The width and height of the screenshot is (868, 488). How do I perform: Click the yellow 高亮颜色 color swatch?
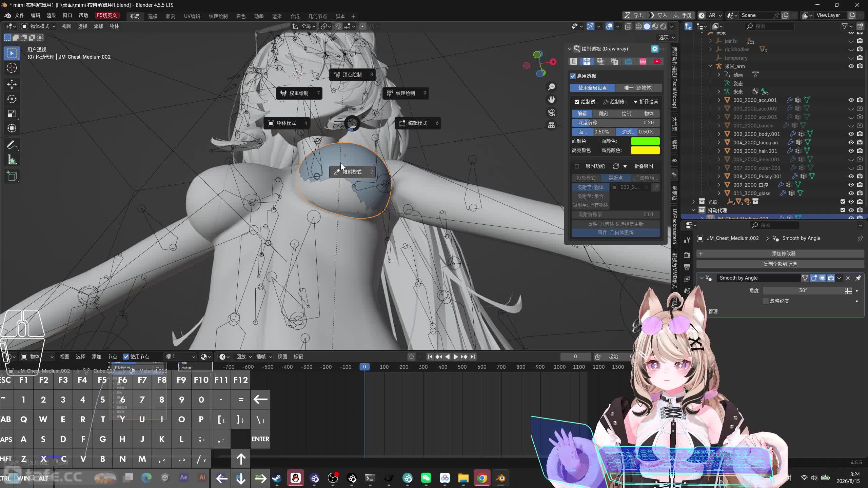pyautogui.click(x=645, y=150)
